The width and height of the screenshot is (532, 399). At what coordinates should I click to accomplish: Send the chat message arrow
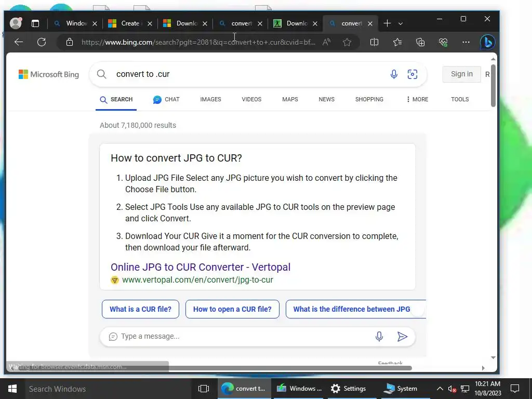[402, 336]
